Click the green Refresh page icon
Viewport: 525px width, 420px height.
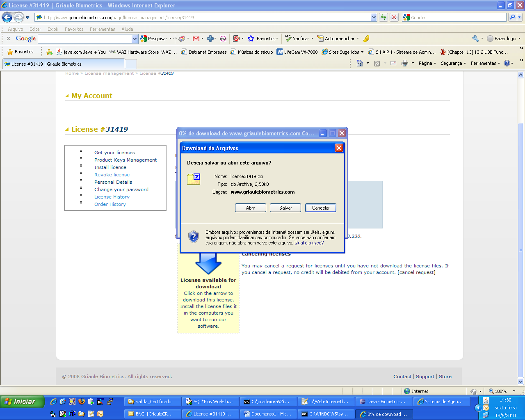(x=383, y=17)
